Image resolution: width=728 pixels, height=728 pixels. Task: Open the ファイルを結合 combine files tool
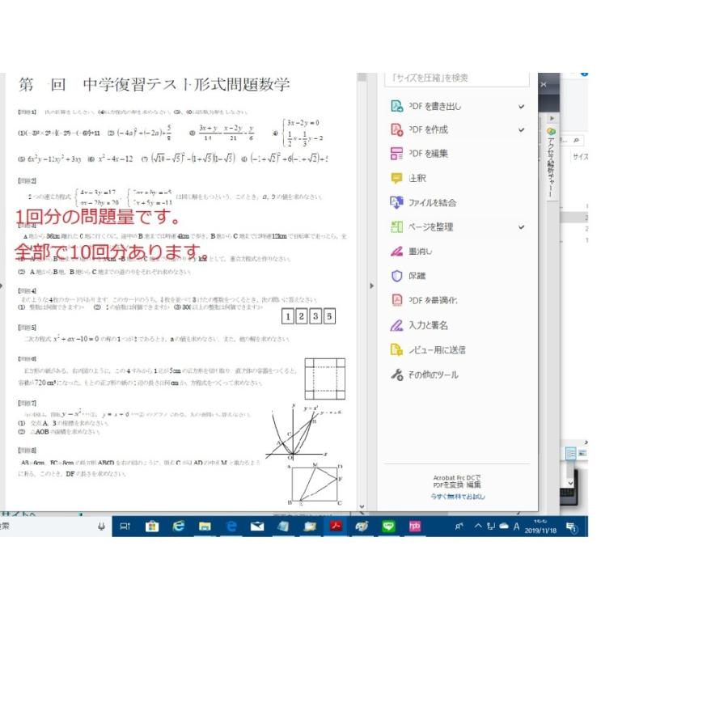pyautogui.click(x=396, y=202)
